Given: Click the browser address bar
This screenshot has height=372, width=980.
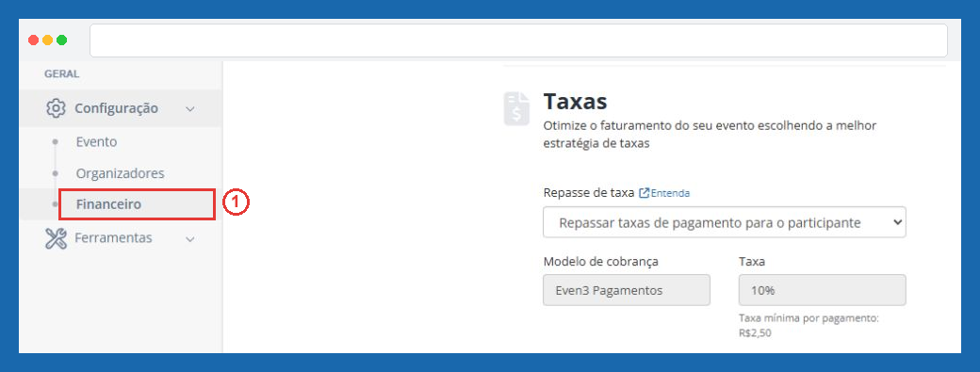Looking at the screenshot, I should 518,40.
